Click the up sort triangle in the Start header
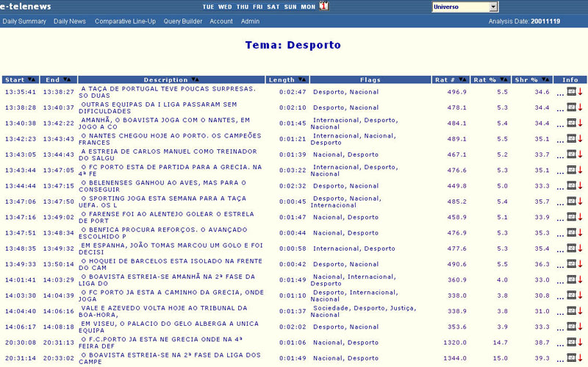Screen dimensions: 588x367 pyautogui.click(x=34, y=79)
